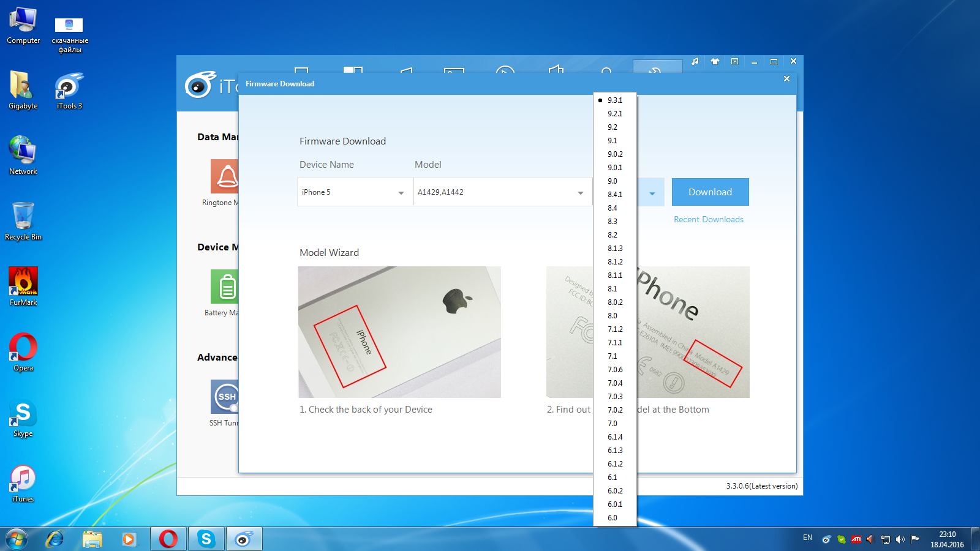Open the Recent Downloads link
The width and height of the screenshot is (980, 551).
(x=708, y=220)
